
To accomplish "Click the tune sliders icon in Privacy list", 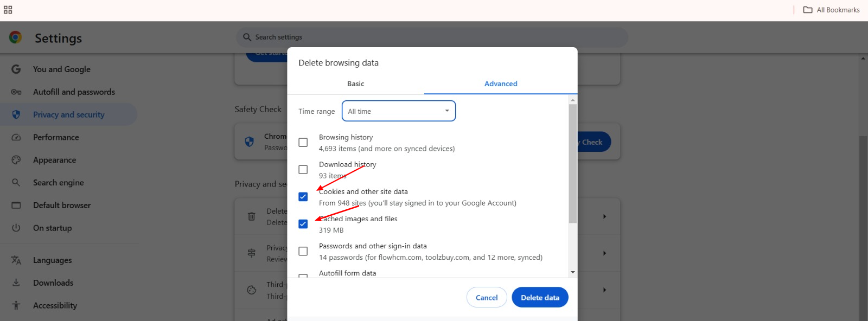I will [252, 253].
